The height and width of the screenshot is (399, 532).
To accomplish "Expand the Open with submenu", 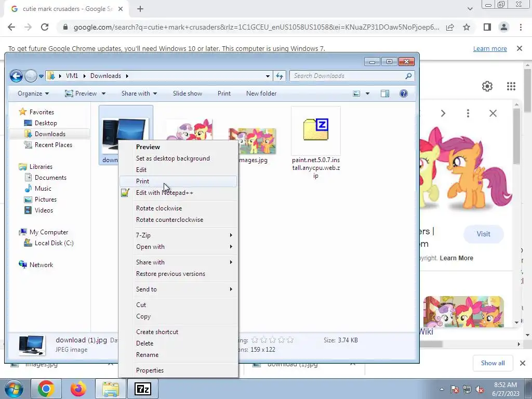I will [179, 247].
